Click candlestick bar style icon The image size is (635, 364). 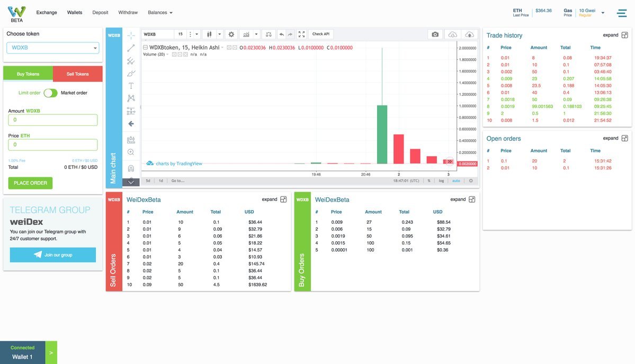[209, 34]
